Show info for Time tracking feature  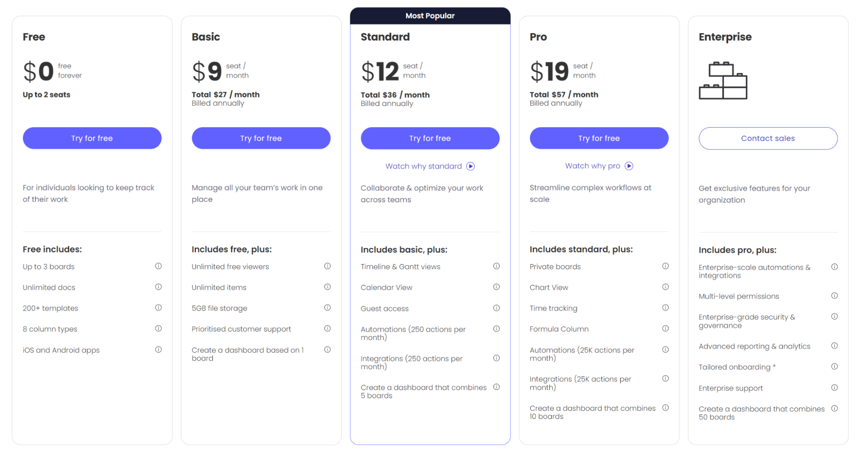[x=665, y=308]
